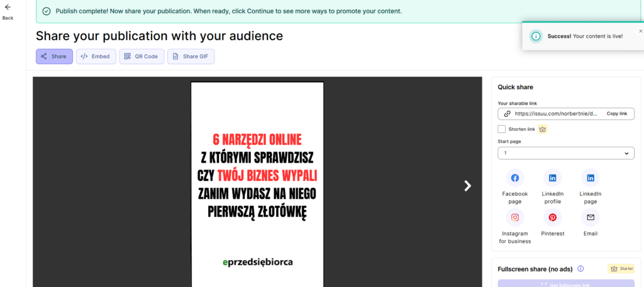
Task: Click Instagram for business icon
Action: tap(514, 217)
